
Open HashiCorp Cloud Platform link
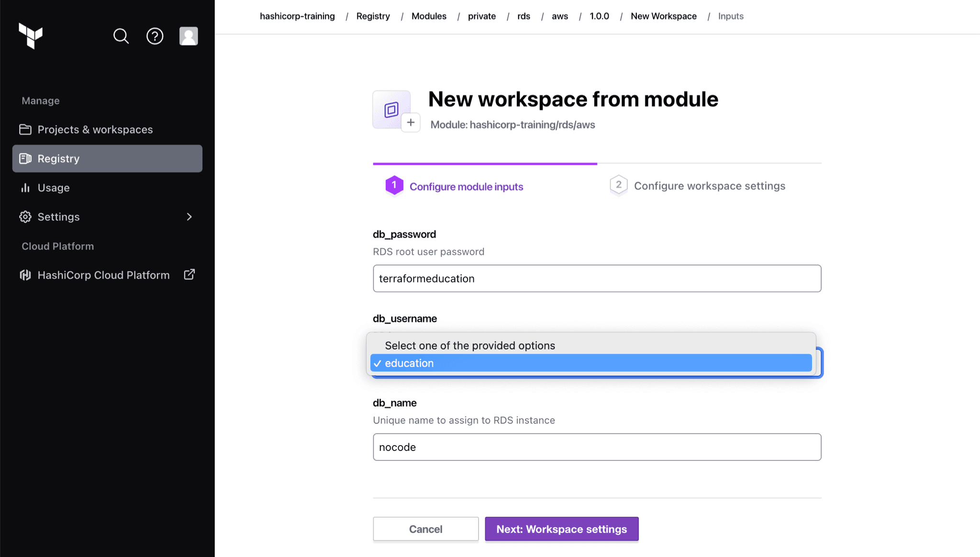(x=107, y=275)
